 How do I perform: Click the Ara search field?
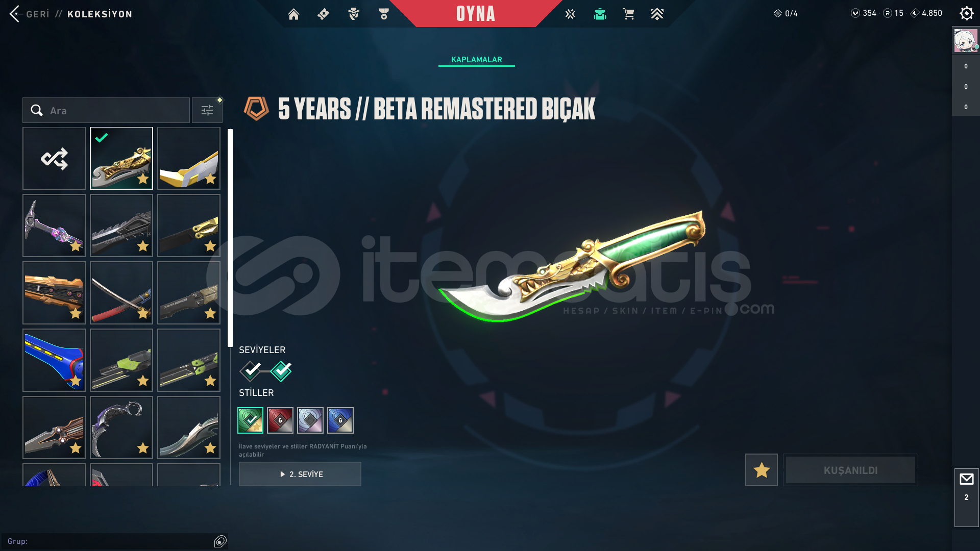pos(106,110)
